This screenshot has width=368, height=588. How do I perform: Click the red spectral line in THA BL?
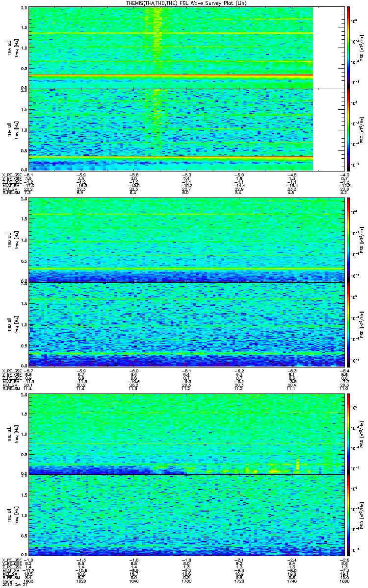pos(171,75)
